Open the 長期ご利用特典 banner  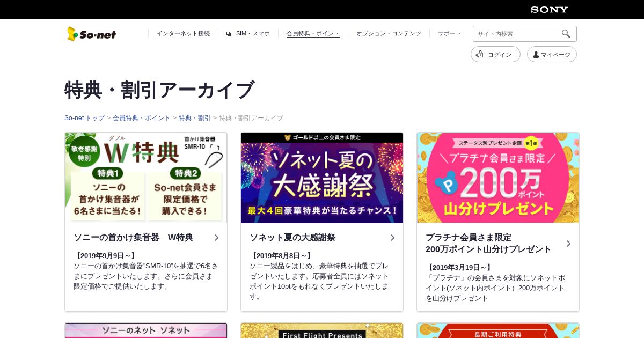[498, 330]
